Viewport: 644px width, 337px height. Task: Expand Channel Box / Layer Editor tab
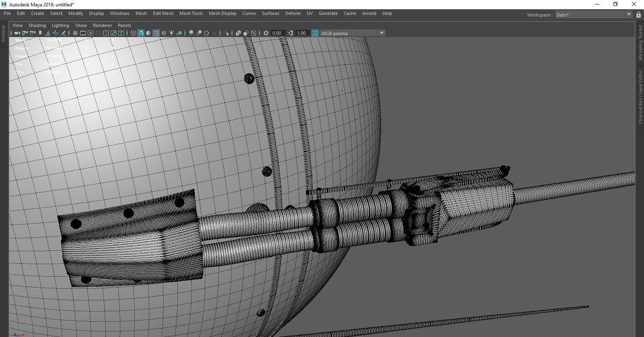coord(640,97)
